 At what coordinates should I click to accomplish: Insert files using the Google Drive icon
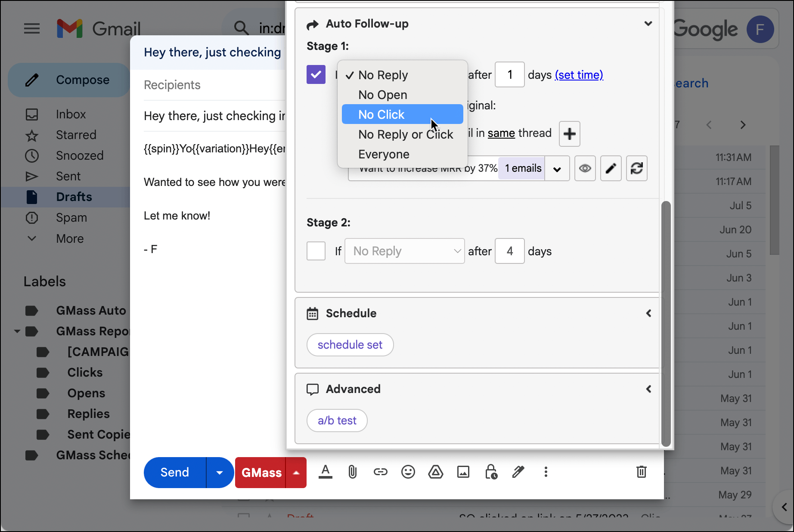(x=435, y=472)
